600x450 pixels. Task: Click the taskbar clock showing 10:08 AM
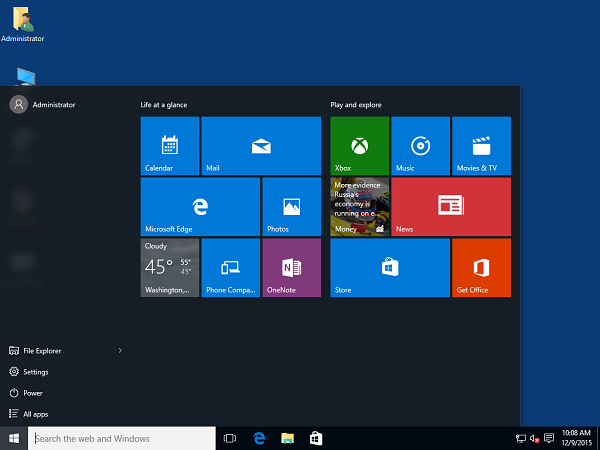click(x=576, y=438)
